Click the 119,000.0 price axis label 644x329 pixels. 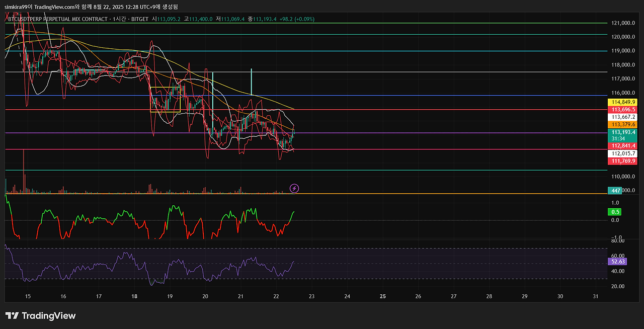(x=624, y=51)
